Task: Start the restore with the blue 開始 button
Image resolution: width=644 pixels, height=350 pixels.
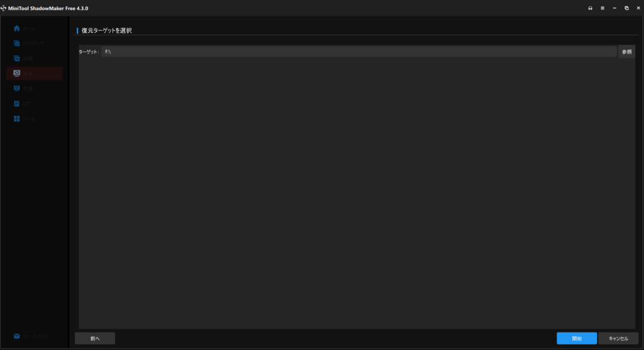Action: coord(577,339)
